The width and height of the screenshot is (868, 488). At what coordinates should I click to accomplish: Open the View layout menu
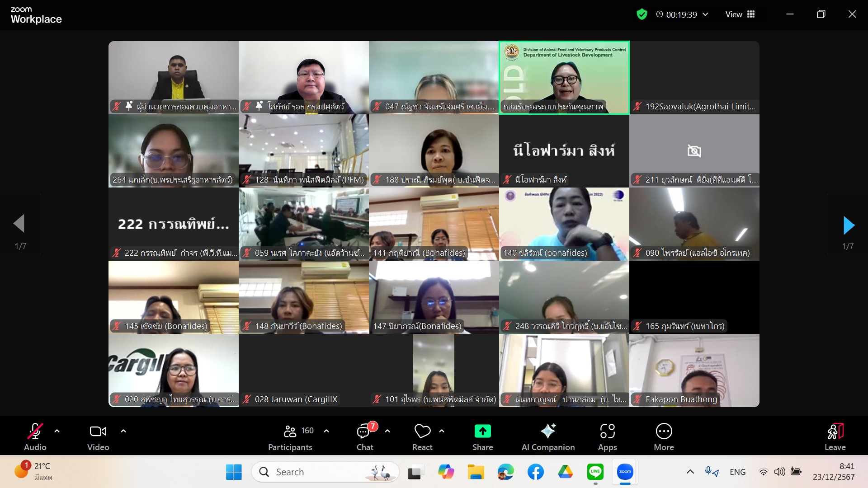pos(740,14)
